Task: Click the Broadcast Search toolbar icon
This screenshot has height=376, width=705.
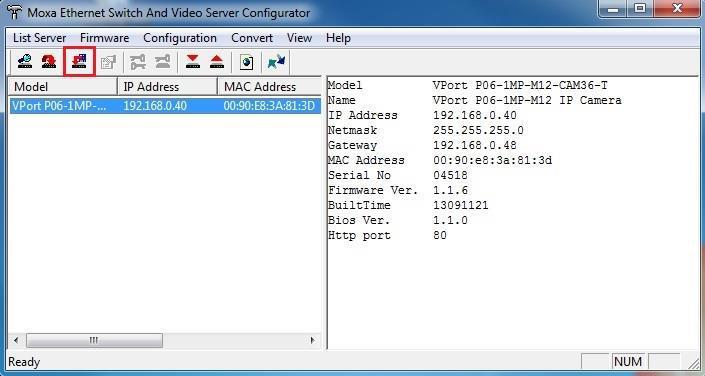Action: (25, 62)
